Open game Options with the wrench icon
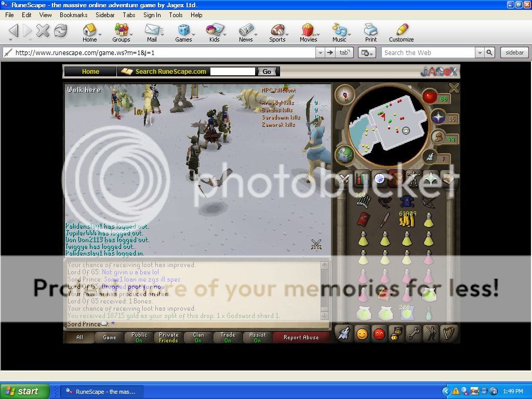This screenshot has width=532, height=399. click(414, 334)
